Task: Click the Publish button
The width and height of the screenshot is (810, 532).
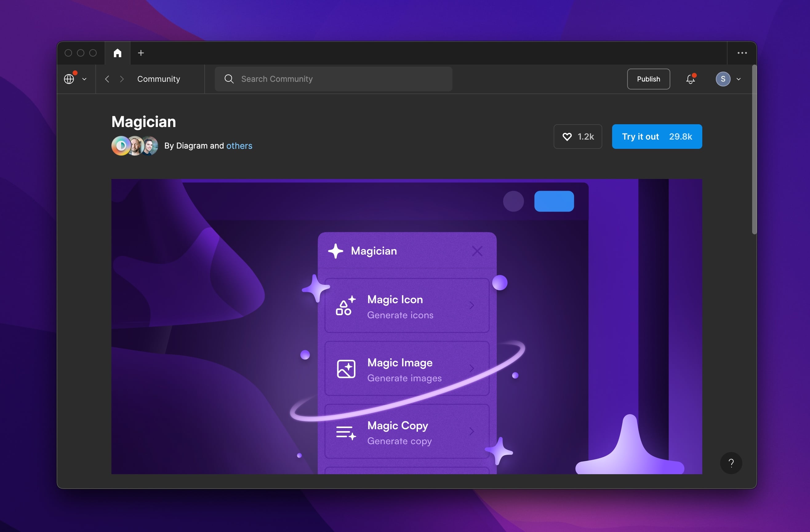Action: 648,79
